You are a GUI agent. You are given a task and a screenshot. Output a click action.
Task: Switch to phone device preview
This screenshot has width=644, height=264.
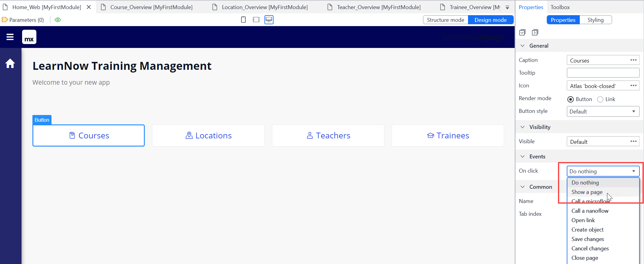point(243,20)
